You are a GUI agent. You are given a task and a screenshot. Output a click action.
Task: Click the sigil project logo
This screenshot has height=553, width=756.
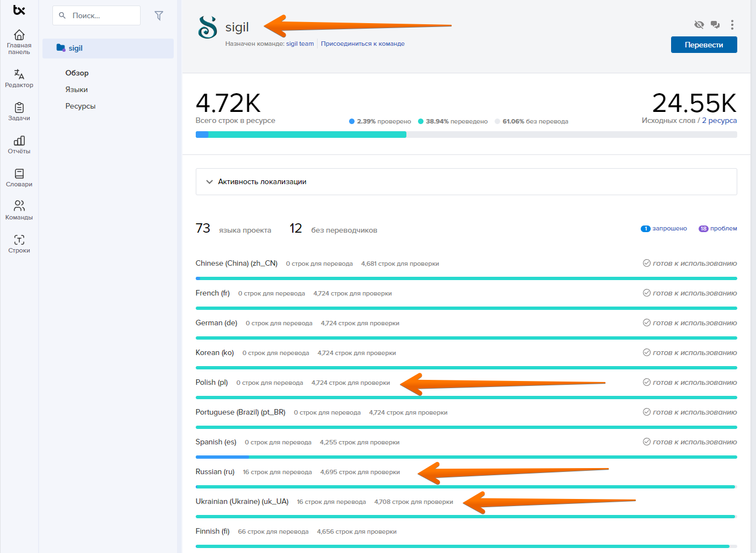click(207, 26)
